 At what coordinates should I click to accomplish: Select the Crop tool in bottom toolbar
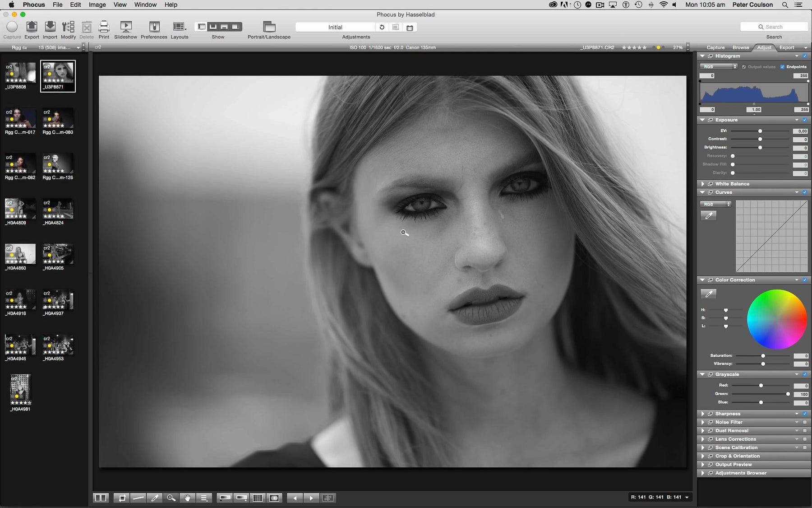[122, 498]
